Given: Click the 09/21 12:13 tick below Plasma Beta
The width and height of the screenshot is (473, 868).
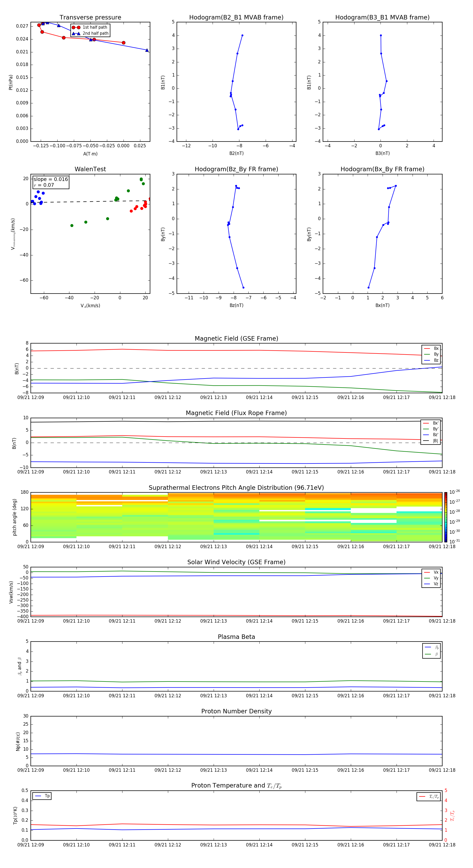Looking at the screenshot, I should click(213, 696).
